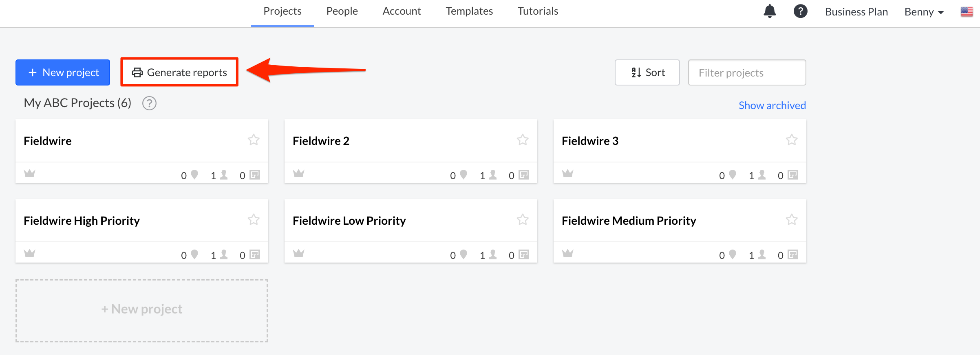Star the Fieldwire High Priority project
The image size is (980, 355).
(x=254, y=220)
